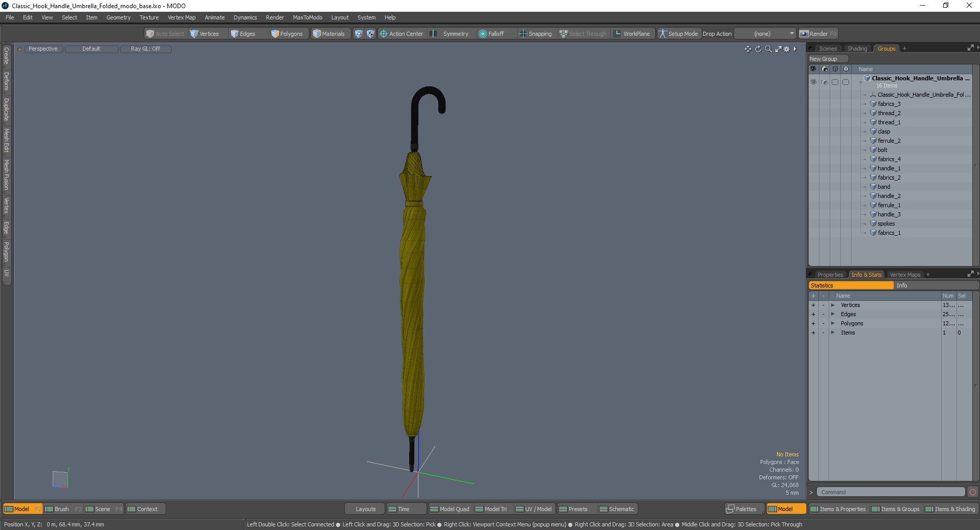Open the Drop Action (none) dropdown
The width and height of the screenshot is (980, 530).
click(765, 34)
